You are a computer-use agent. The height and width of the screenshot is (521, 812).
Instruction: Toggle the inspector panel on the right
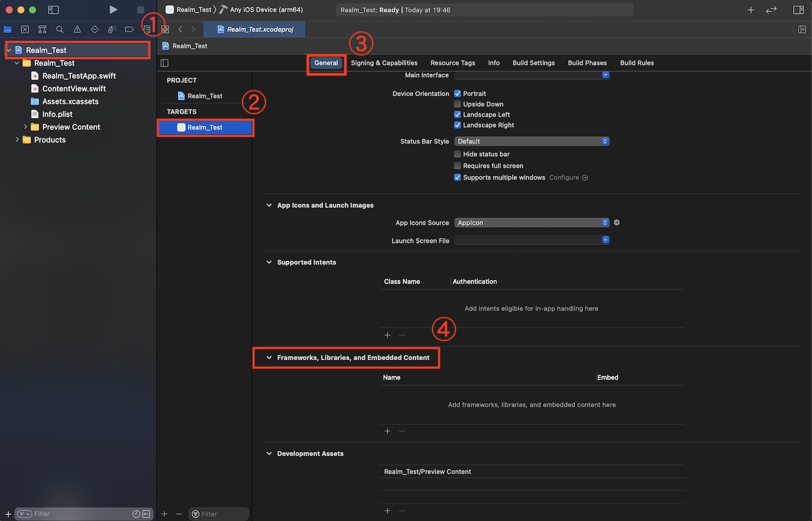pyautogui.click(x=799, y=10)
